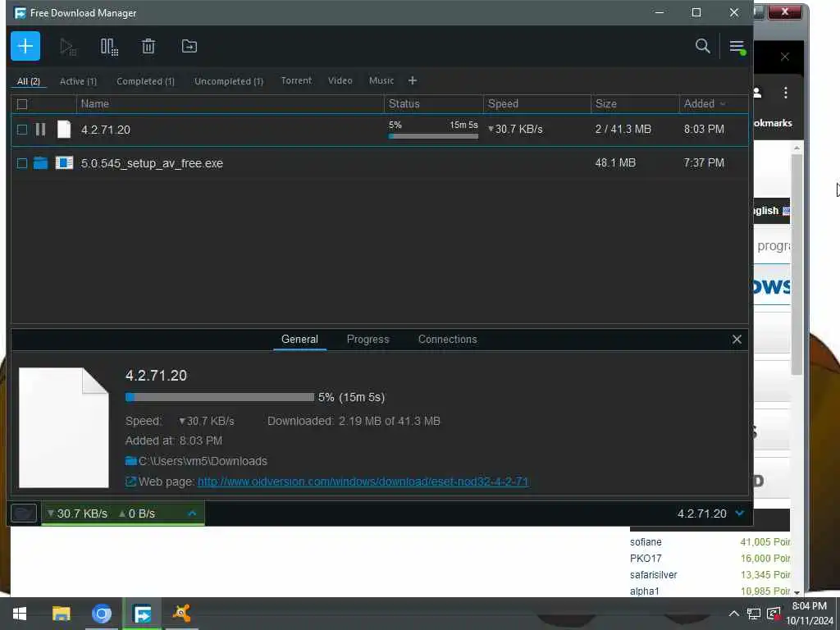Click the exe icon of 5.0.545_setup_av_free.exe
The width and height of the screenshot is (840, 630).
click(x=64, y=162)
